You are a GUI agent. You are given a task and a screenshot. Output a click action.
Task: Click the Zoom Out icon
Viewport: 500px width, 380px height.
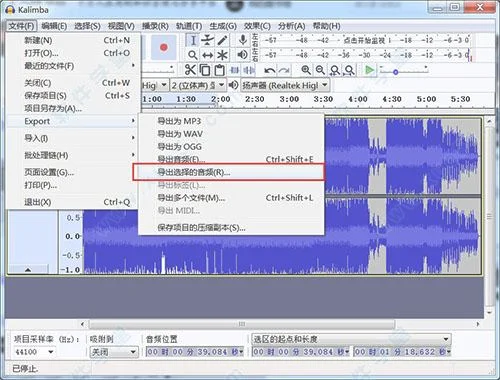pos(320,70)
